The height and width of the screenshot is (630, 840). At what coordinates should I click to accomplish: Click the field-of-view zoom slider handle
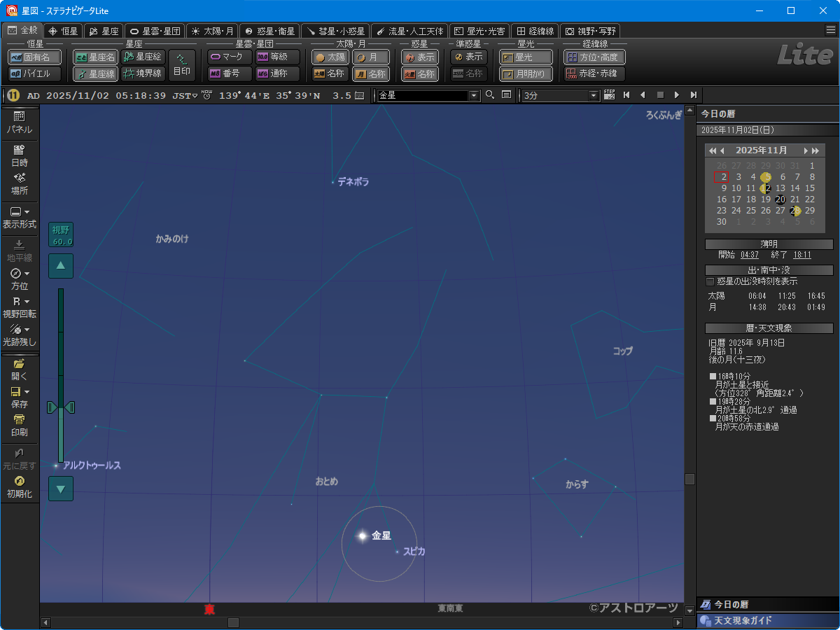pos(61,407)
